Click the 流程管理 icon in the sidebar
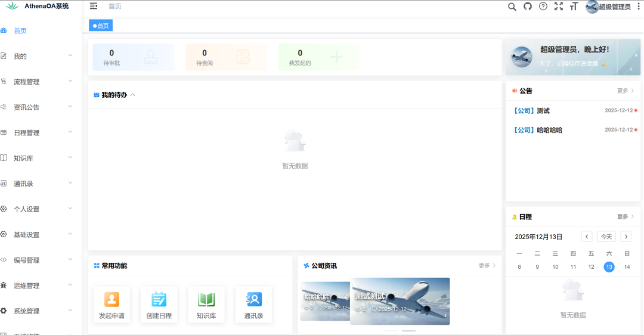The width and height of the screenshot is (644, 335). click(4, 81)
